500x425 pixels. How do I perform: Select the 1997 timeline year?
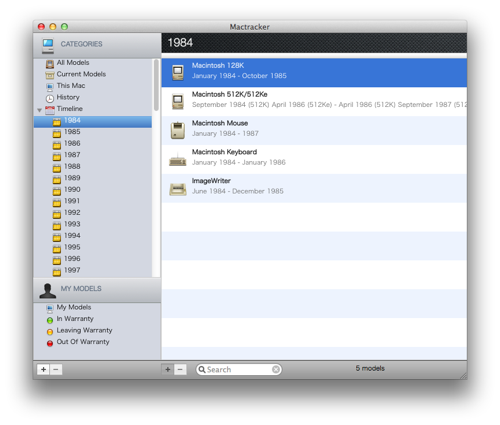pyautogui.click(x=72, y=270)
